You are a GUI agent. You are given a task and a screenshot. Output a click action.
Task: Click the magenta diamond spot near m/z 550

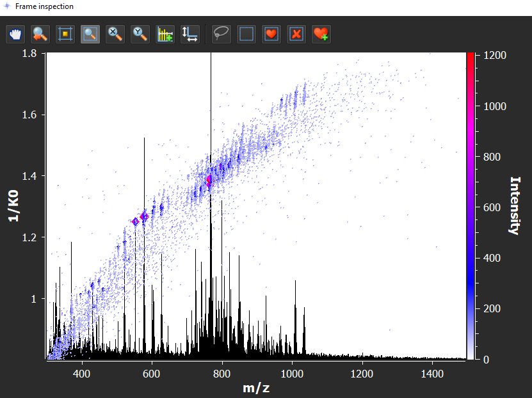(135, 221)
